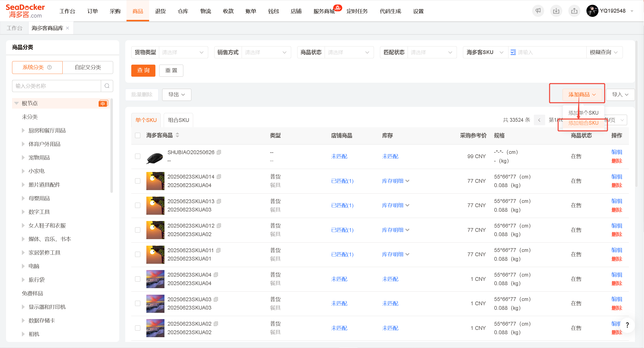The width and height of the screenshot is (644, 348).
Task: Click 编辑 for SHUBIAO20250626
Action: click(x=617, y=152)
